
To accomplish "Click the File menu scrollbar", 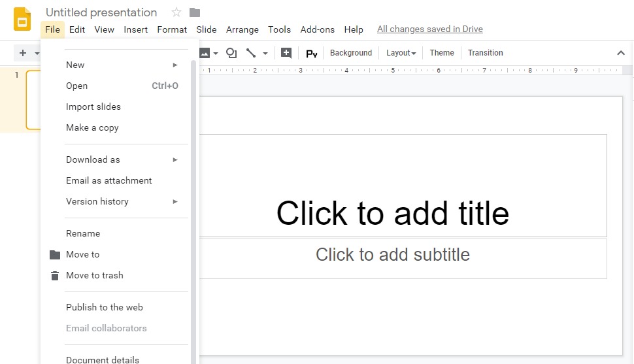I will coord(193,212).
